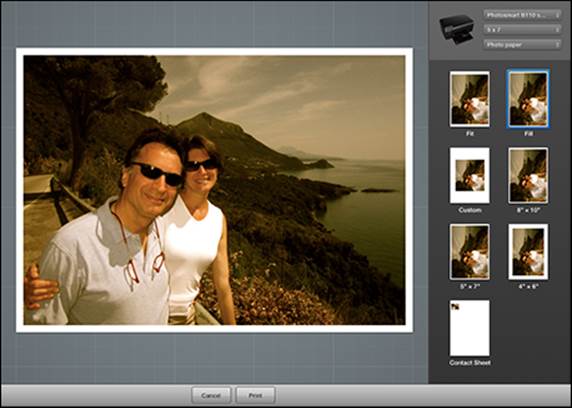Click the Cancel button
Screen dimensions: 572x408
pyautogui.click(x=211, y=396)
